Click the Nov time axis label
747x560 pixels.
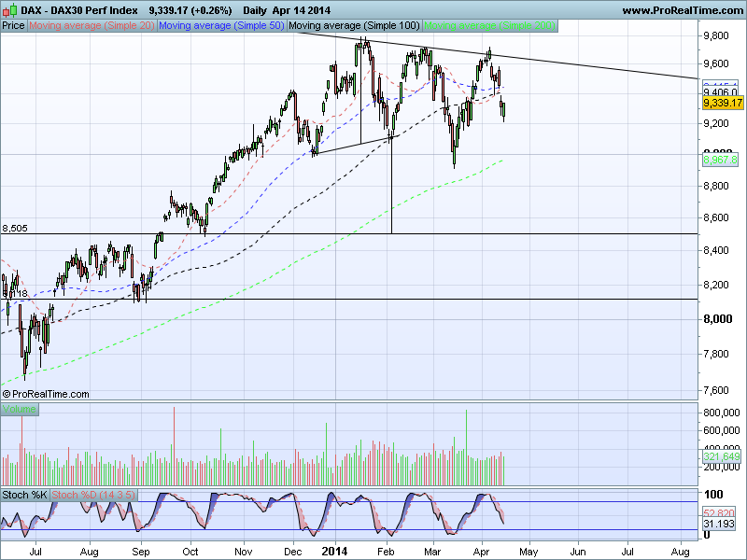244,552
